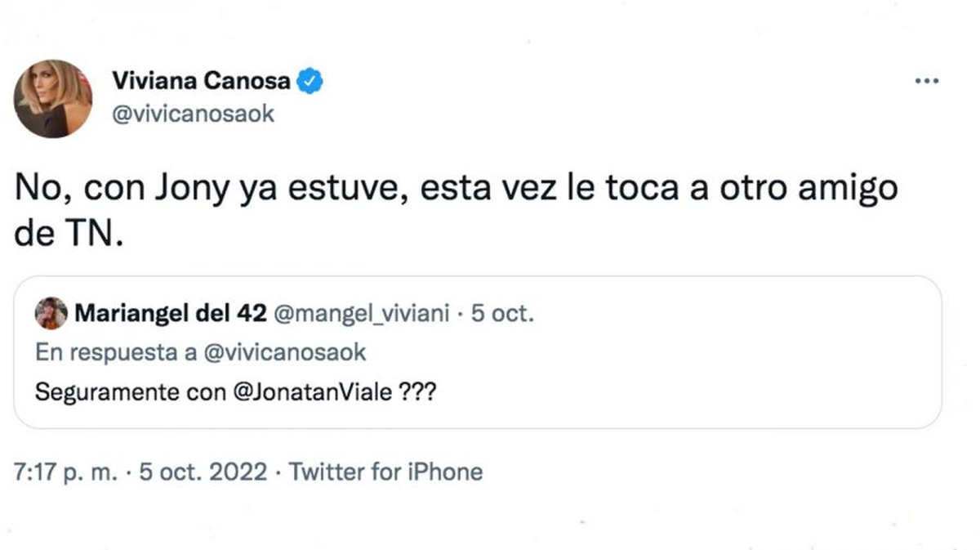Click the "???" in the quoted tweet
The height and width of the screenshot is (550, 980).
(x=417, y=391)
